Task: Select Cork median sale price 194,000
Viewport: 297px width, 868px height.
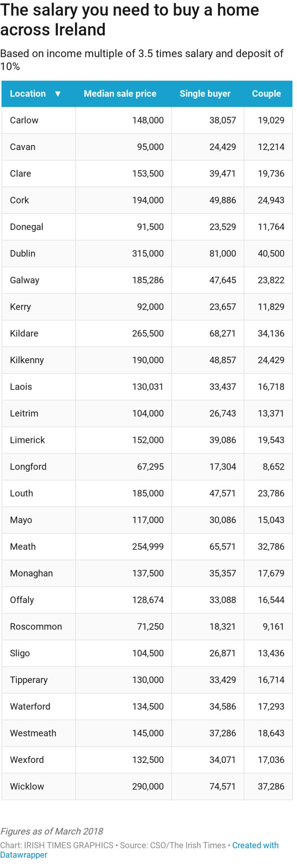Action: coord(148,200)
